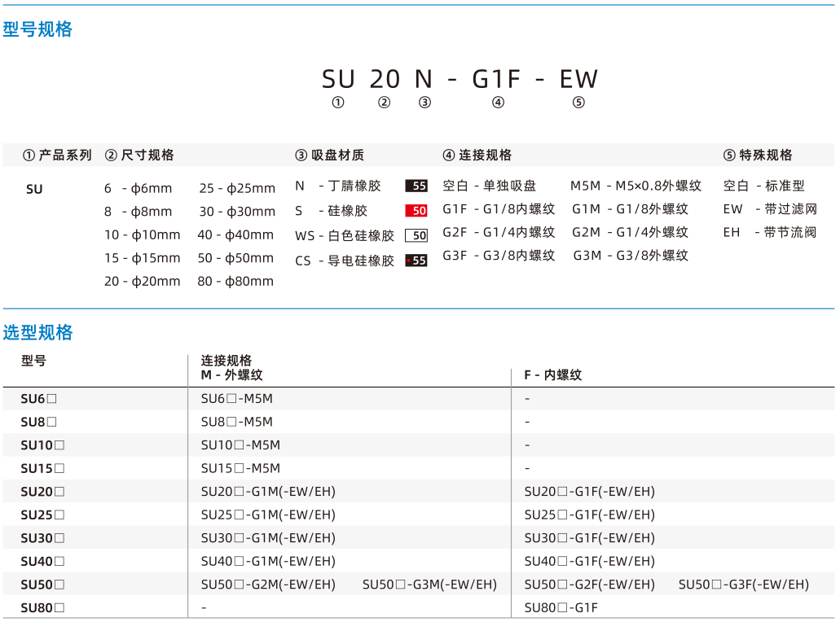This screenshot has width=840, height=622.
Task: Click the large "EW" in the example model code
Action: tap(578, 80)
